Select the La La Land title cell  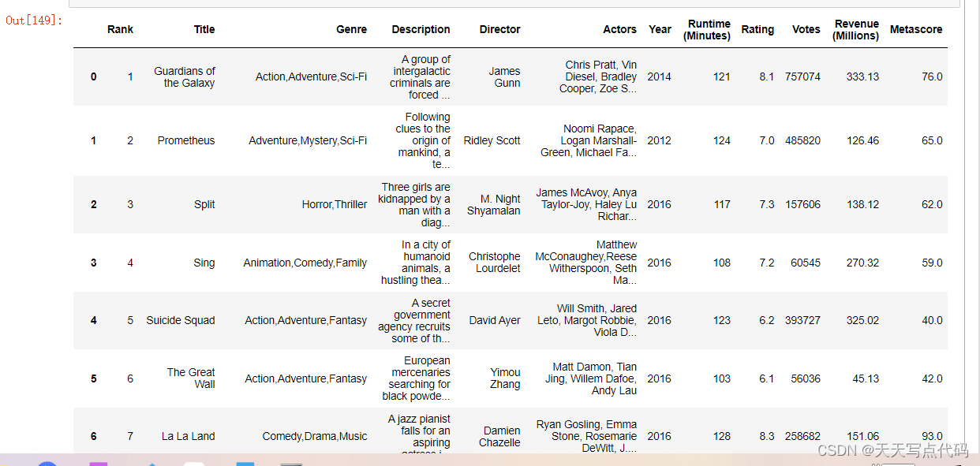pos(189,437)
